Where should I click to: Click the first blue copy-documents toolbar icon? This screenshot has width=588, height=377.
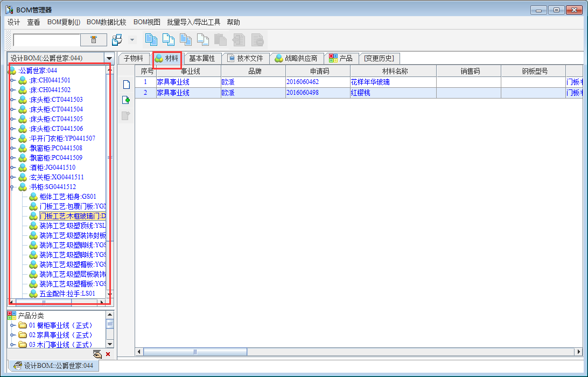coord(151,40)
